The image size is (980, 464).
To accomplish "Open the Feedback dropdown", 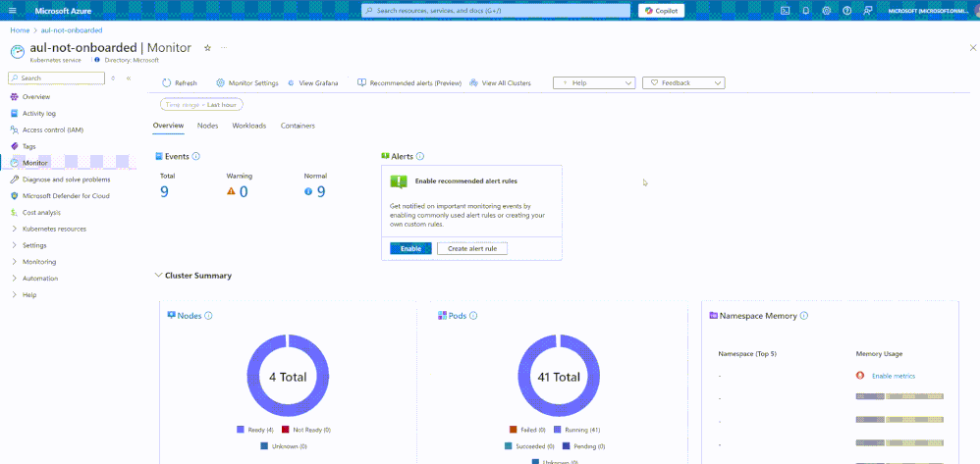I will coord(683,83).
